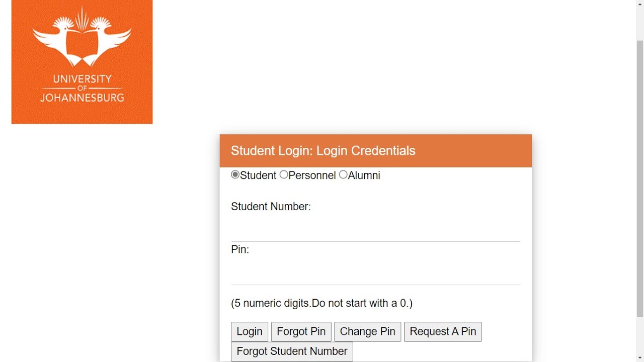
Task: Click the Student Login: Login Credentials header
Action: click(323, 151)
